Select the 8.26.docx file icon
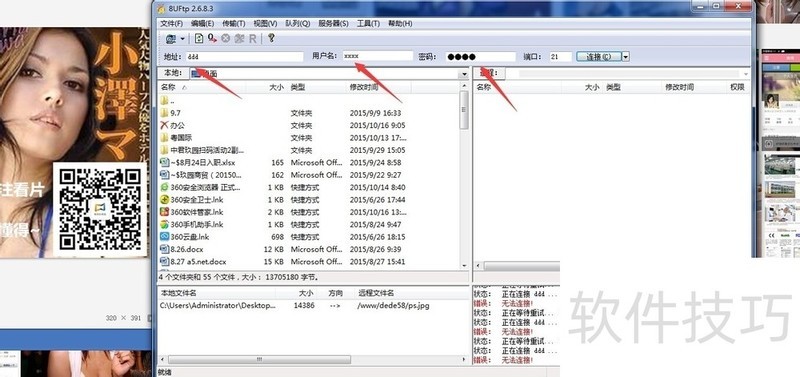Image resolution: width=800 pixels, height=377 pixels. point(164,249)
